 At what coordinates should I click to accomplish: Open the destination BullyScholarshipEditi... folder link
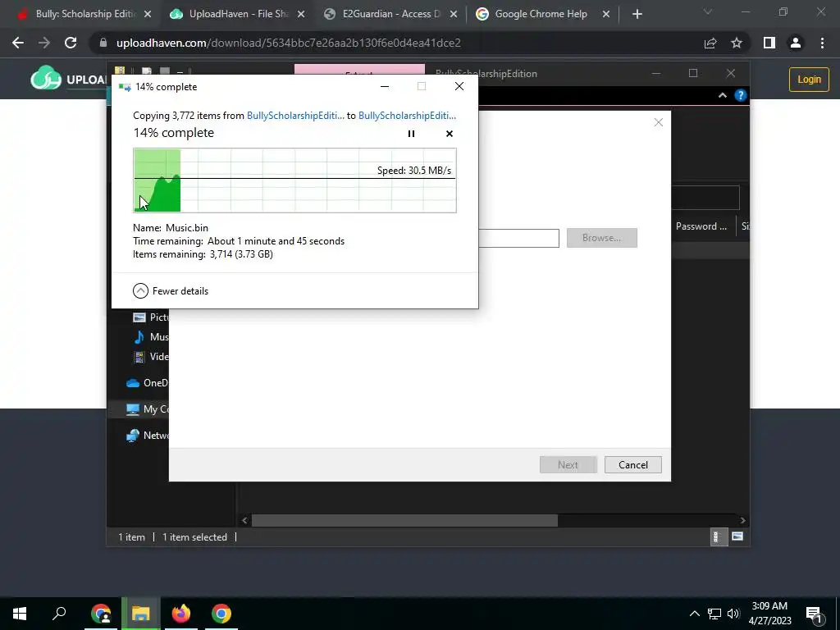point(407,115)
